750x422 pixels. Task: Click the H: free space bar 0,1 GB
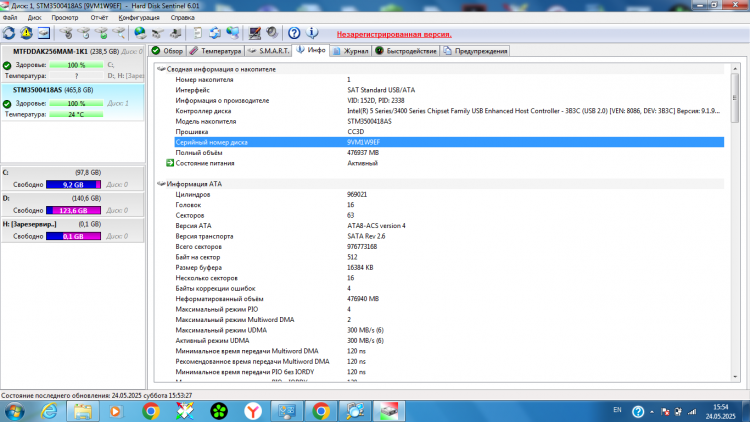(x=73, y=236)
